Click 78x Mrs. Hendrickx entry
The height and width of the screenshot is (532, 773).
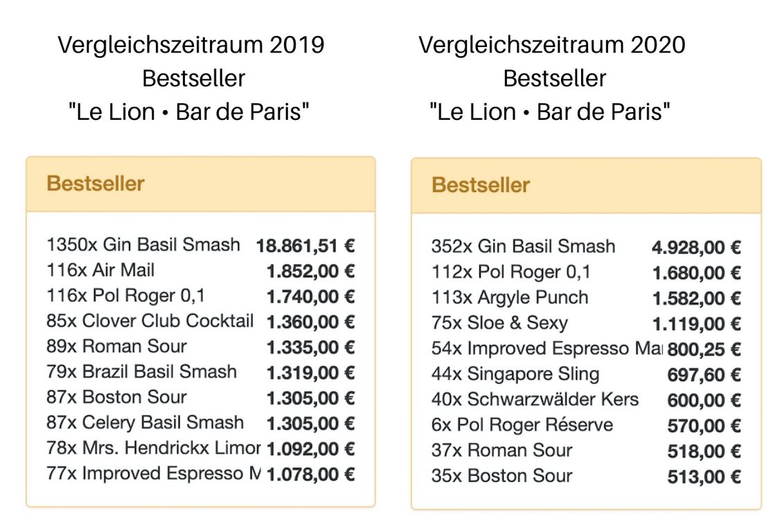154,448
